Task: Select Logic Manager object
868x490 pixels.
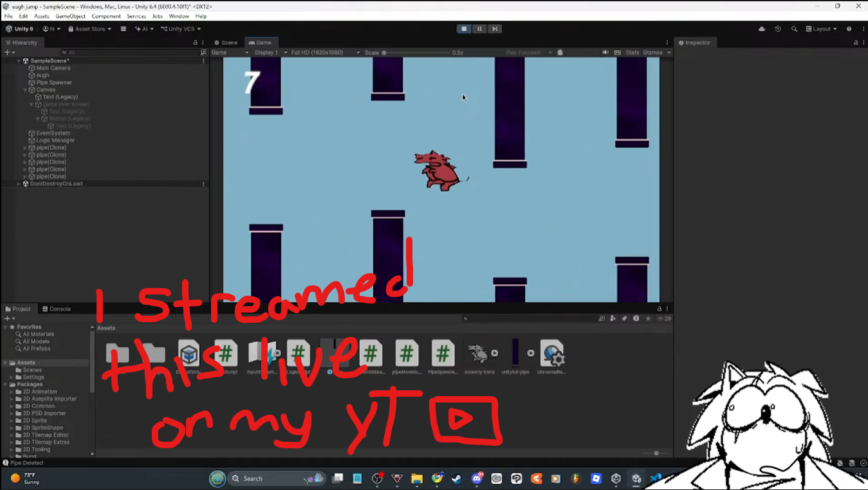Action: tap(55, 140)
